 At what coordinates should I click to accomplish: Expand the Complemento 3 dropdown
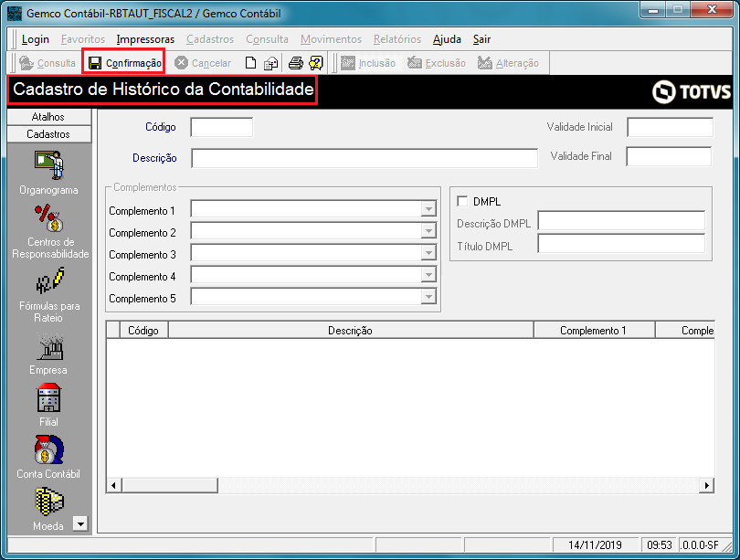click(428, 253)
